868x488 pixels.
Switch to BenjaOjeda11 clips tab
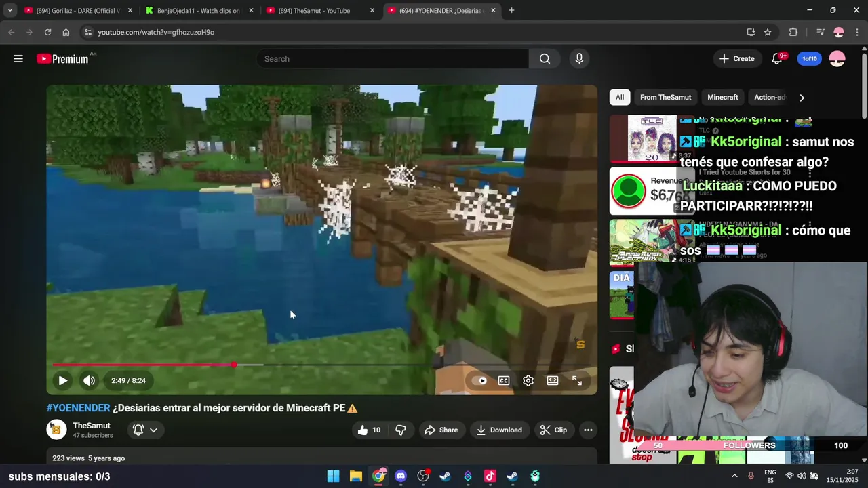pyautogui.click(x=200, y=10)
